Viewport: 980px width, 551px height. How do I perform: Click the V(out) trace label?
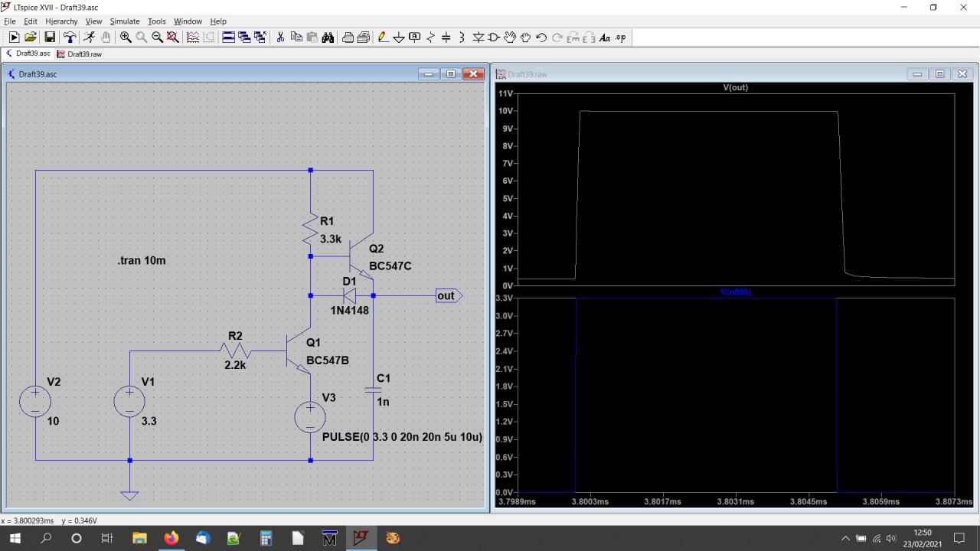point(735,87)
